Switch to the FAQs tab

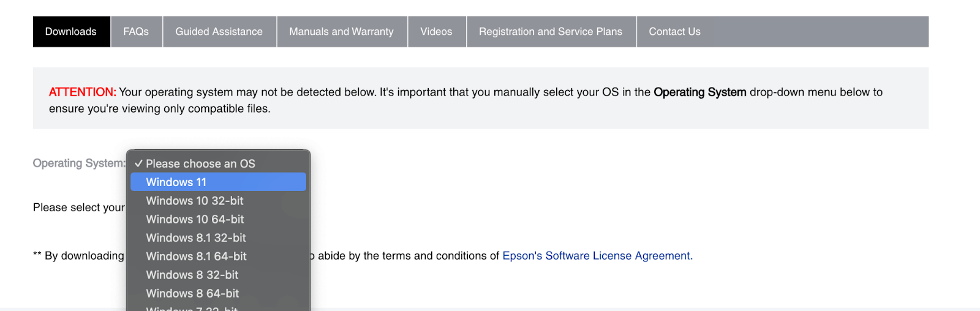(136, 32)
